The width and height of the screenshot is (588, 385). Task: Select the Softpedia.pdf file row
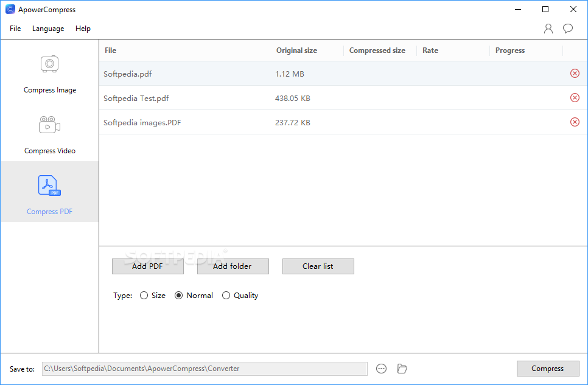coord(343,74)
